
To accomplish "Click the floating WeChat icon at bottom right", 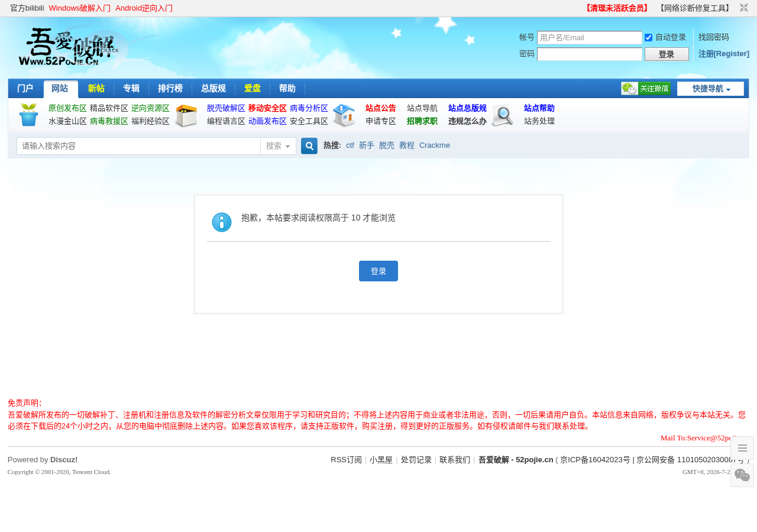I will coord(742,475).
